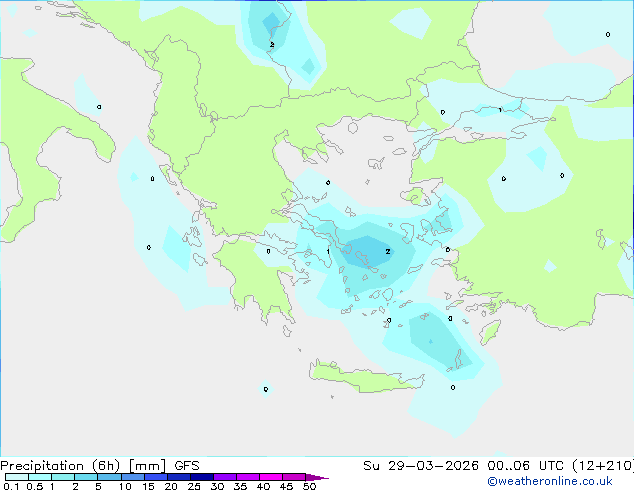Click the "(12+210)" forecast run text

pos(603,466)
